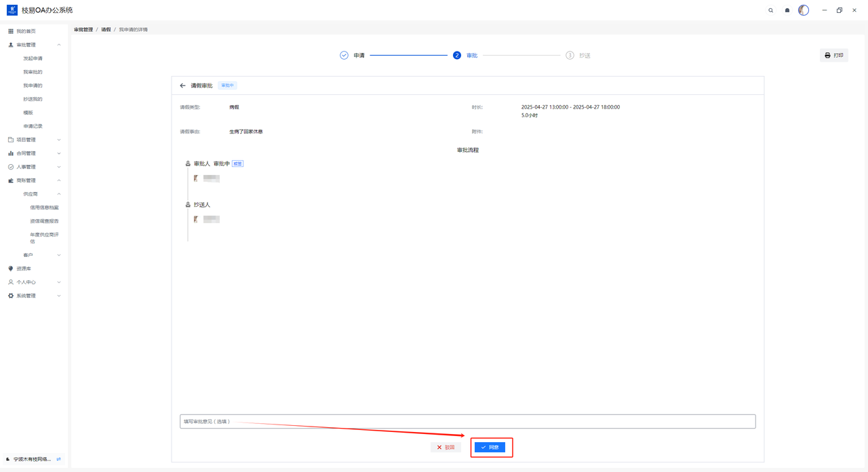Expand the 合同管理 section

(34, 153)
